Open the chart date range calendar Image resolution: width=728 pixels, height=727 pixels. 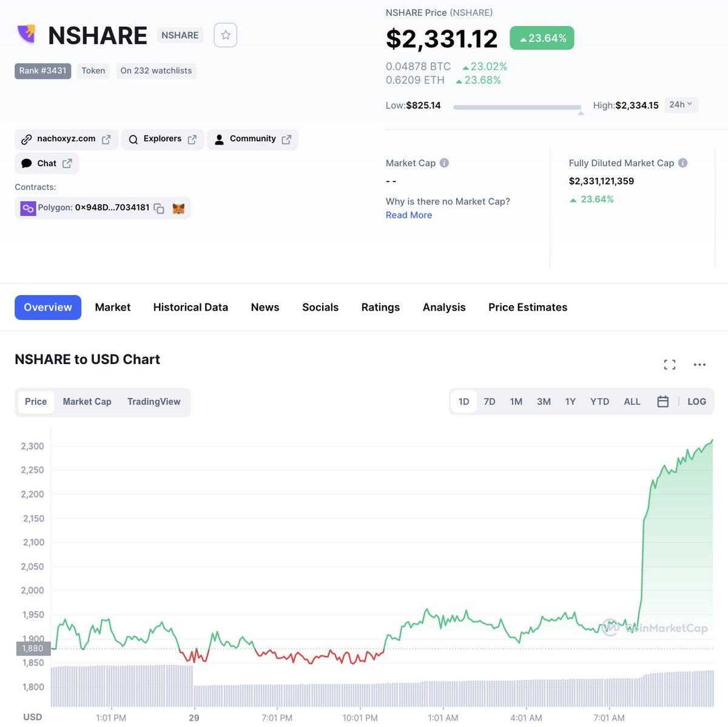click(x=663, y=402)
